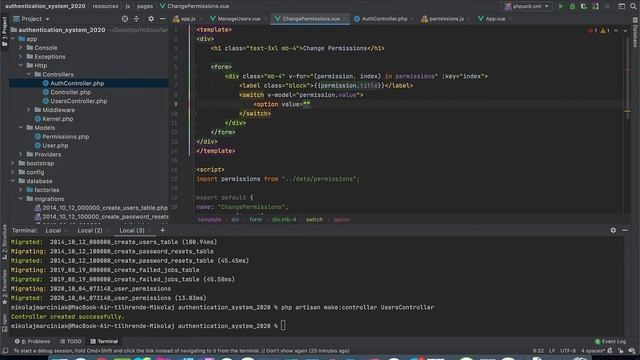Viewport: 640px width, 360px height.
Task: Click the 'form' editor breadcrumb
Action: (256, 220)
